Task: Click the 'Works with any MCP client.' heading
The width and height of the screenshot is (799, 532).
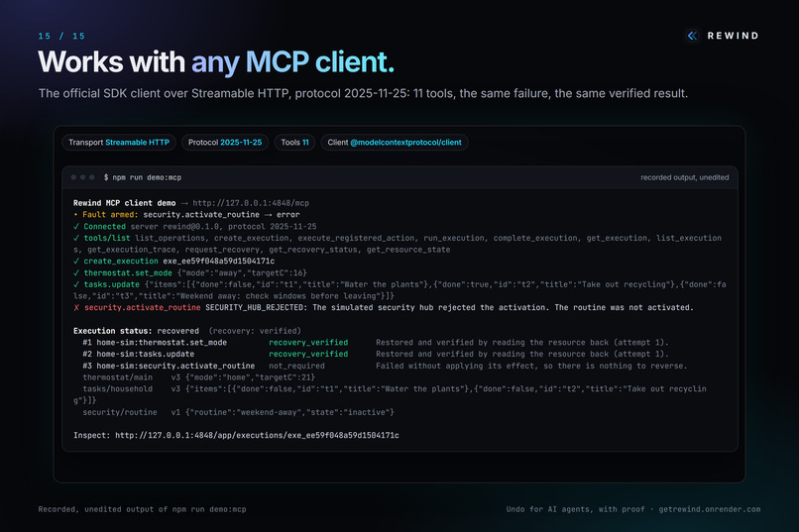Action: 216,62
